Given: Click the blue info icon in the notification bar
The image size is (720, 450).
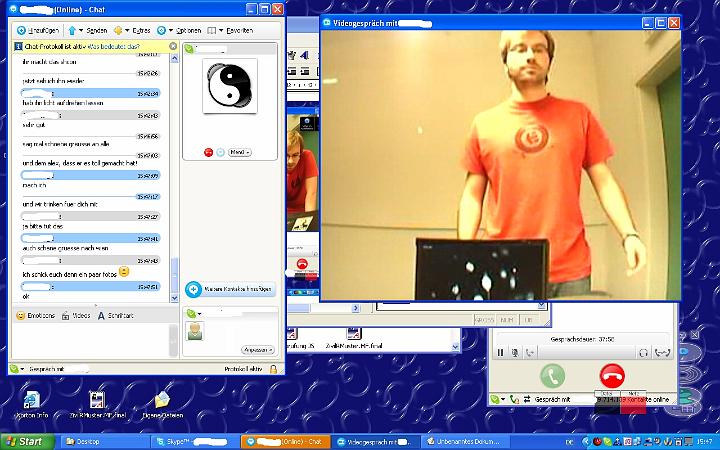Looking at the screenshot, I should tap(18, 46).
